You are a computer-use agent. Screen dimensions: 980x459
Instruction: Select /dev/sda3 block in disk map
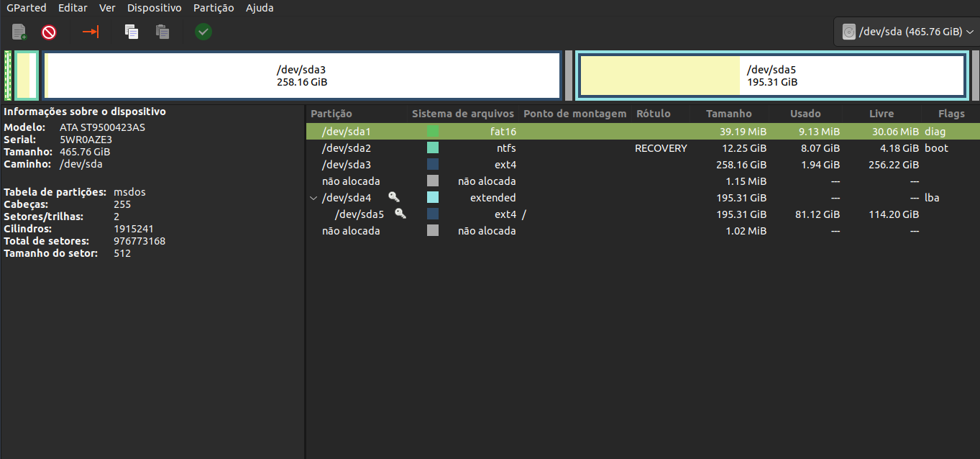(x=301, y=76)
